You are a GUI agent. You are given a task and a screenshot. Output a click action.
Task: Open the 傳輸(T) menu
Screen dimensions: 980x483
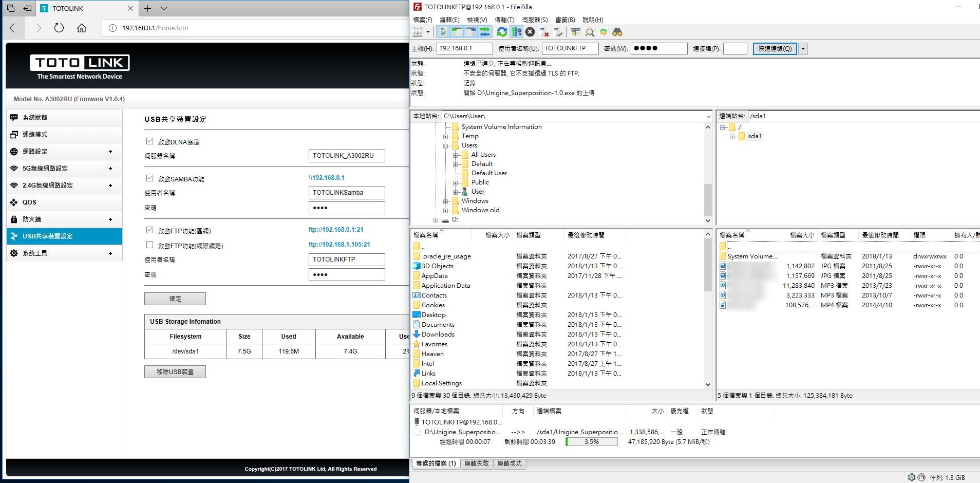504,20
